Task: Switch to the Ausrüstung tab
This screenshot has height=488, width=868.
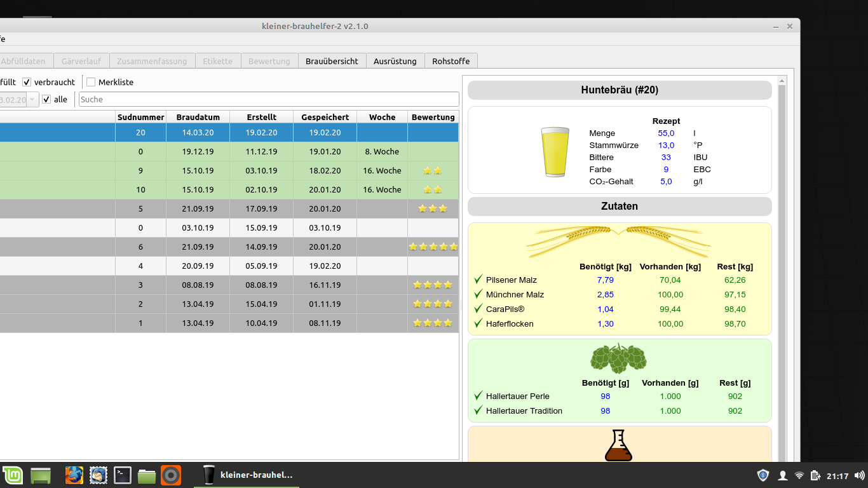Action: 395,61
